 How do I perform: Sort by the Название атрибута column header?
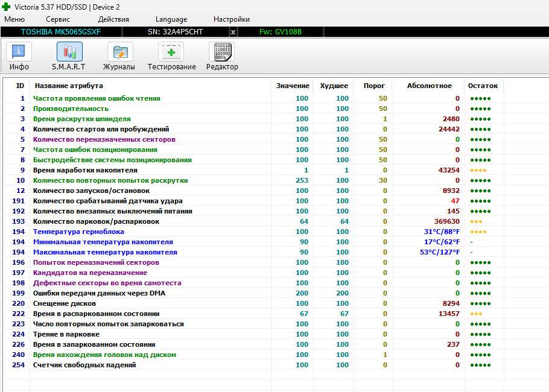[x=68, y=86]
